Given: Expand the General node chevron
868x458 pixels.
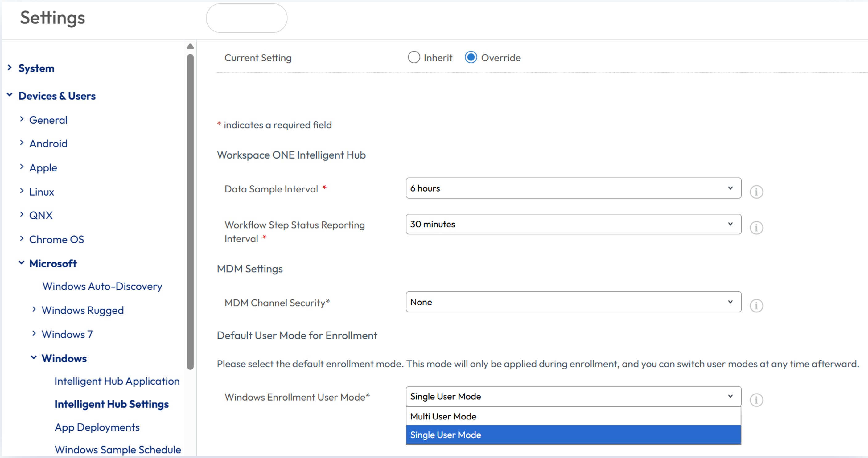Looking at the screenshot, I should [22, 119].
